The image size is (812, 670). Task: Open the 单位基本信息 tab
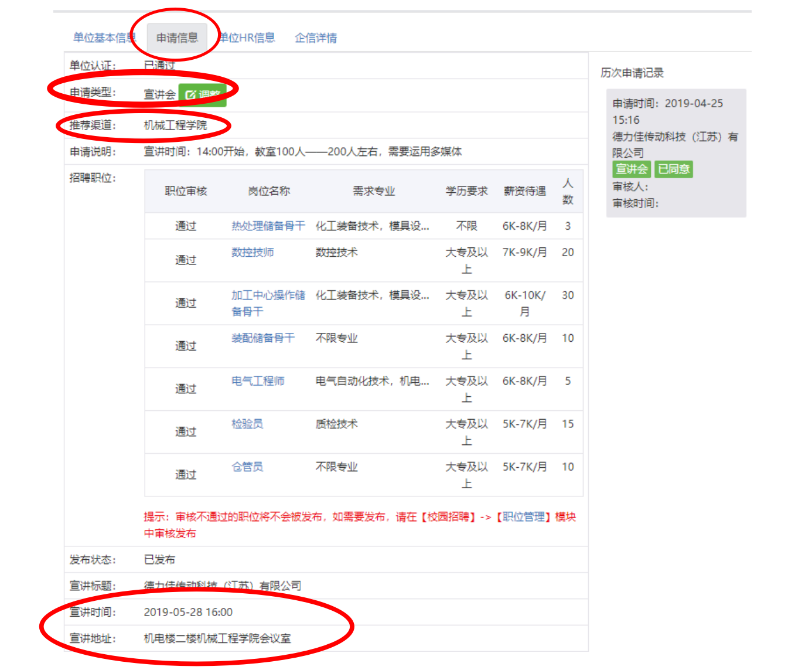pyautogui.click(x=103, y=38)
